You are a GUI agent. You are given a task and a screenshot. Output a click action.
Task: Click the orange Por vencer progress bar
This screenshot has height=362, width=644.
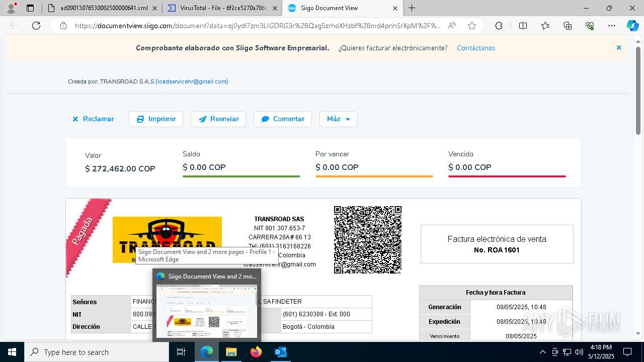[x=374, y=176]
